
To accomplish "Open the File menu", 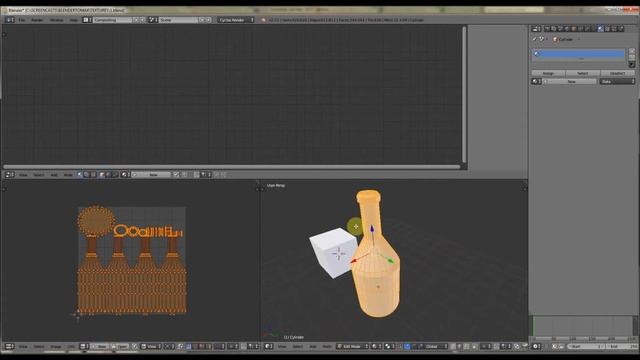I will pyautogui.click(x=22, y=20).
